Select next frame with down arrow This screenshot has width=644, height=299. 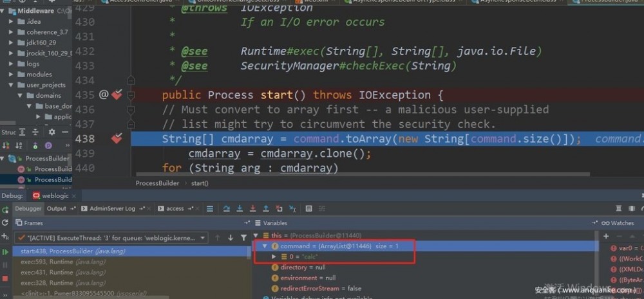pos(231,238)
